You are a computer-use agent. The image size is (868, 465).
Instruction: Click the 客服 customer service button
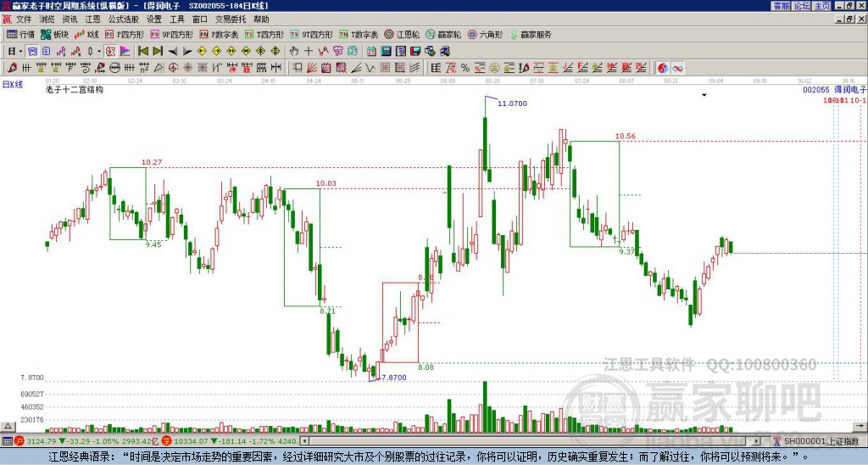[x=781, y=6]
